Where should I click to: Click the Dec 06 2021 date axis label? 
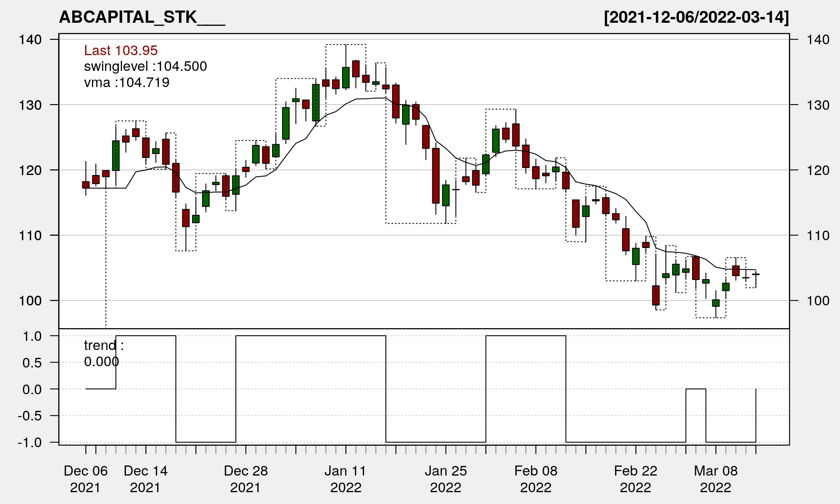pyautogui.click(x=85, y=479)
